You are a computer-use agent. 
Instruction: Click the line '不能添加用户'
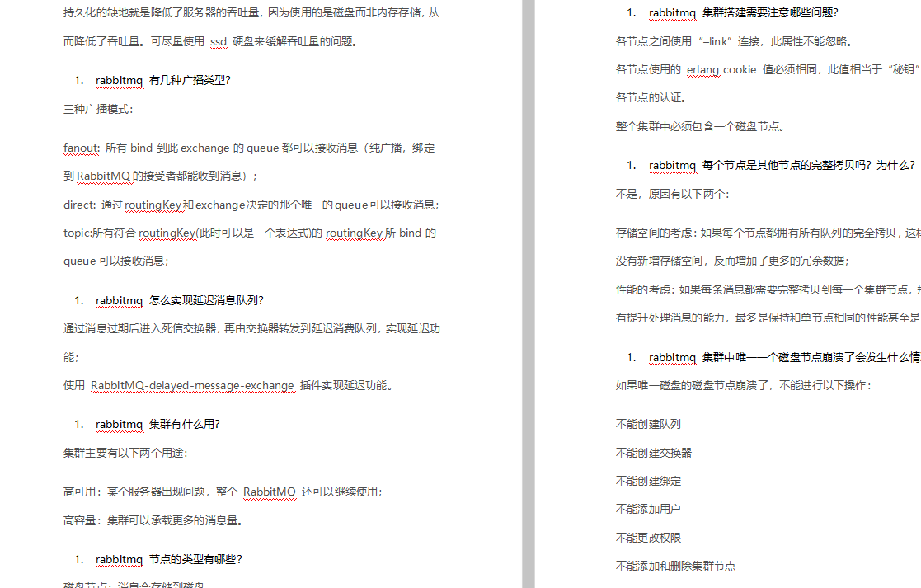pyautogui.click(x=648, y=510)
